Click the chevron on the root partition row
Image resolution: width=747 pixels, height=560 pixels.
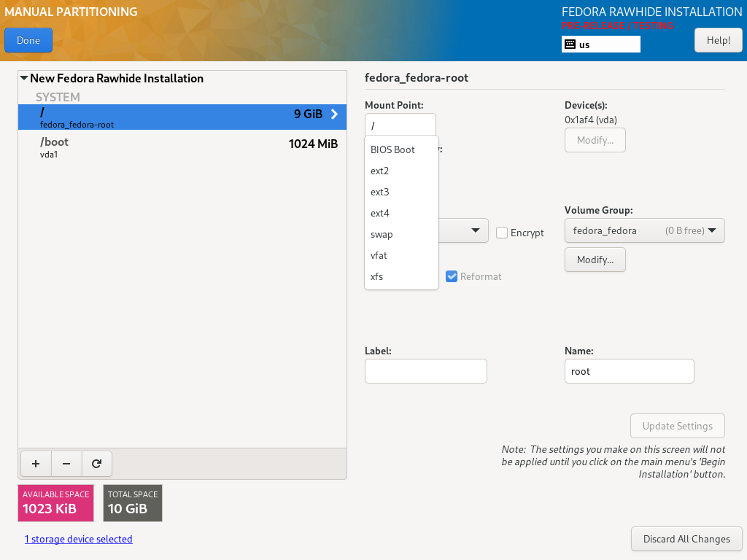pos(334,114)
